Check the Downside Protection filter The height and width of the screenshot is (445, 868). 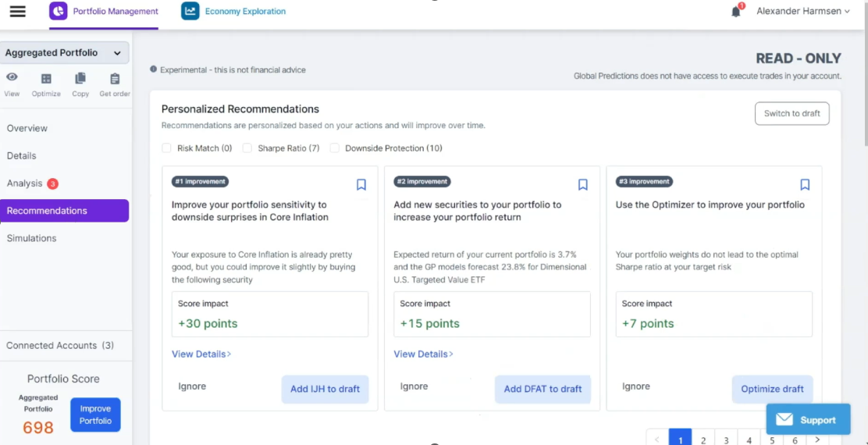point(335,148)
